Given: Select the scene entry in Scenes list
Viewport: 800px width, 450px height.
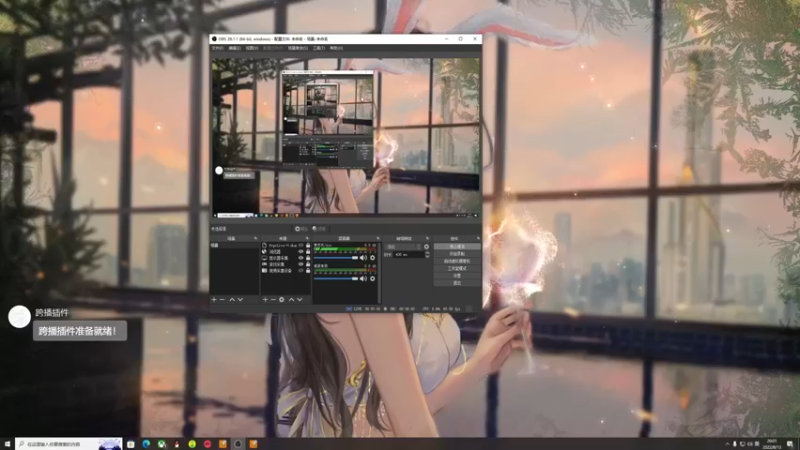Looking at the screenshot, I should (235, 245).
